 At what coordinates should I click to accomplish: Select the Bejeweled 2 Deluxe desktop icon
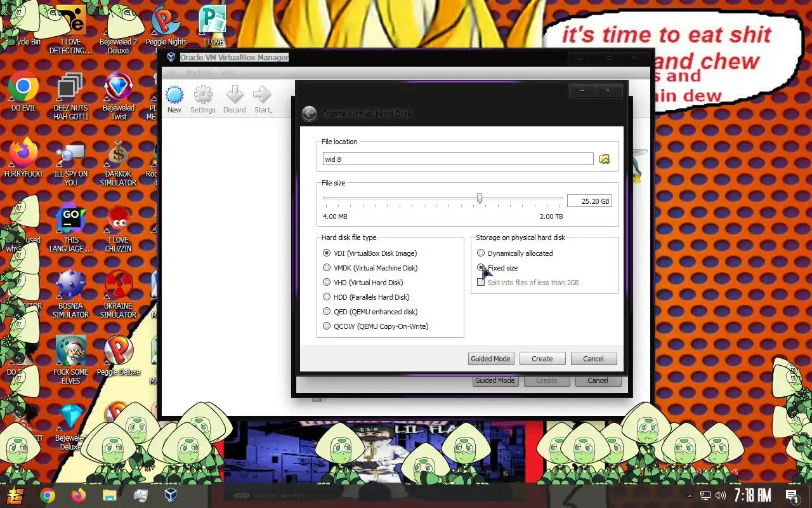click(x=119, y=30)
